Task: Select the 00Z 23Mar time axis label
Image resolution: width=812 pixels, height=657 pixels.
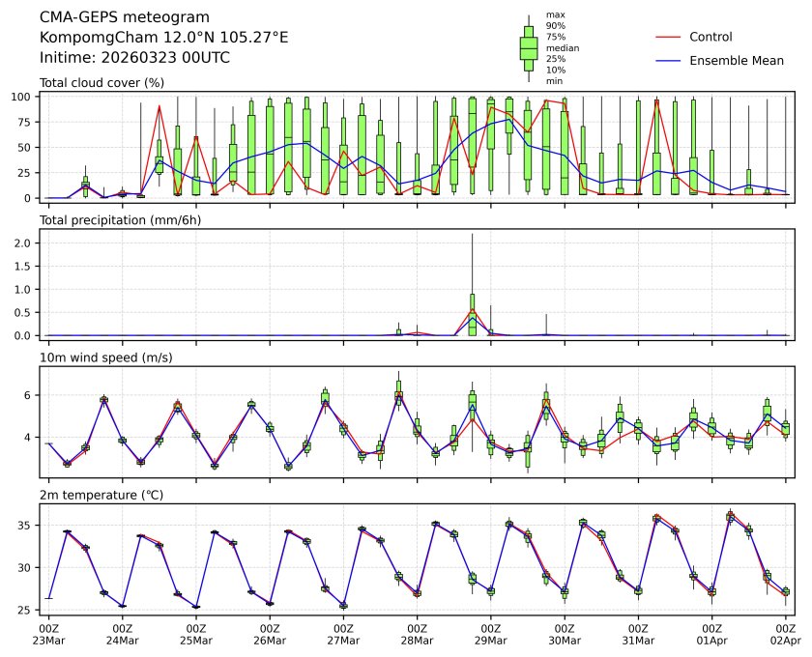Action: coord(48,634)
